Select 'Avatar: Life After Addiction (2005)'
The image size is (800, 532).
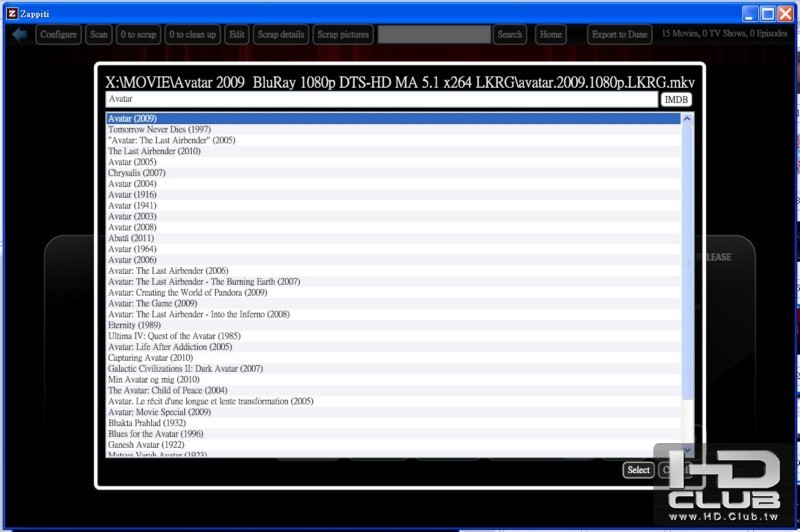point(393,347)
